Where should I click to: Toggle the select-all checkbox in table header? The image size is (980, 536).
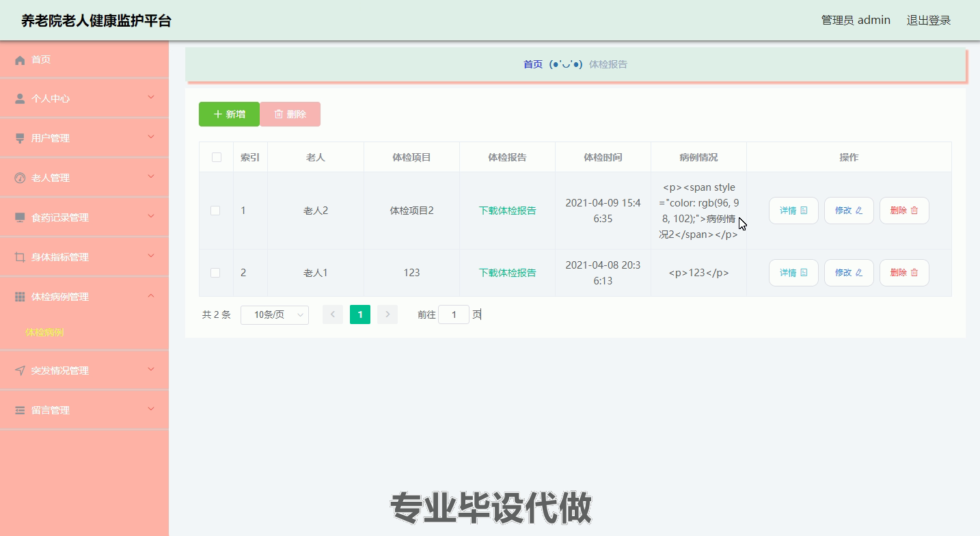pyautogui.click(x=217, y=157)
